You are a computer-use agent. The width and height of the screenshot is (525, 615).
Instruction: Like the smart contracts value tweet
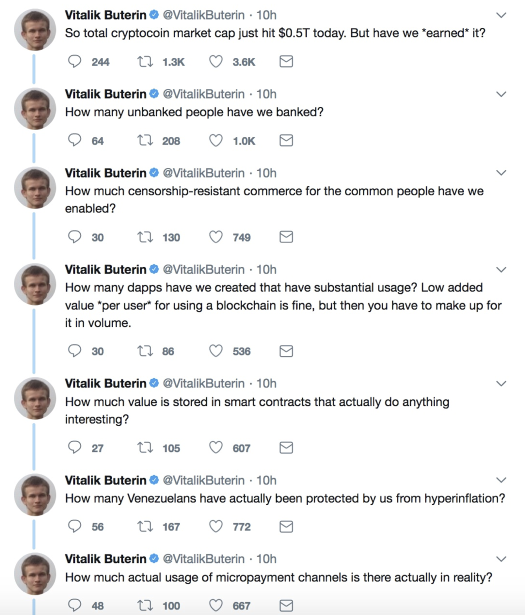click(x=216, y=448)
